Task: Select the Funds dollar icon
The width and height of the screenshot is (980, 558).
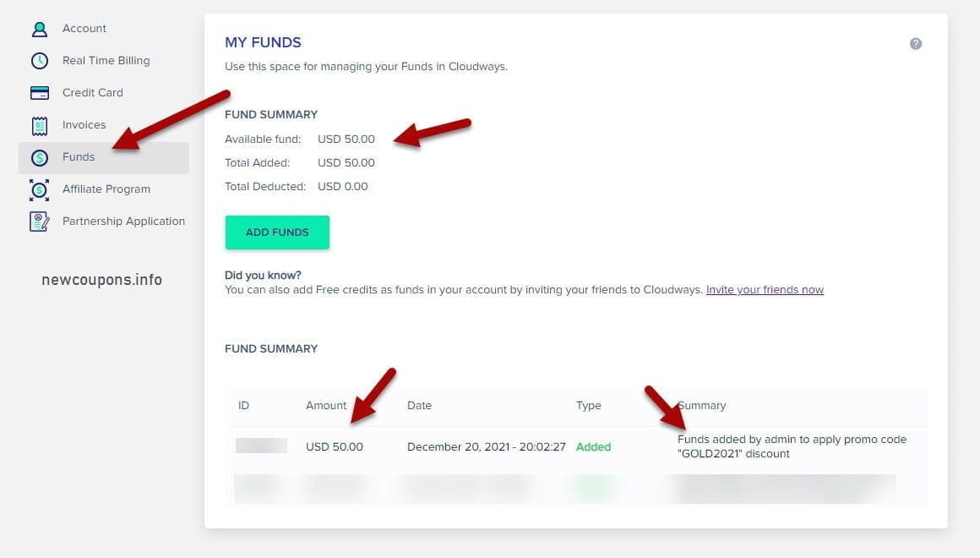Action: pyautogui.click(x=41, y=156)
